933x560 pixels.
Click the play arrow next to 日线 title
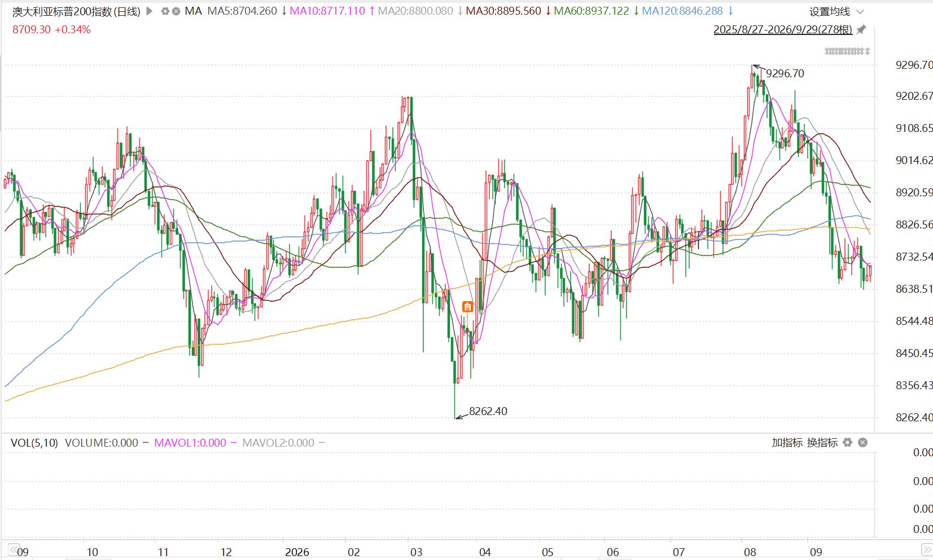(150, 11)
